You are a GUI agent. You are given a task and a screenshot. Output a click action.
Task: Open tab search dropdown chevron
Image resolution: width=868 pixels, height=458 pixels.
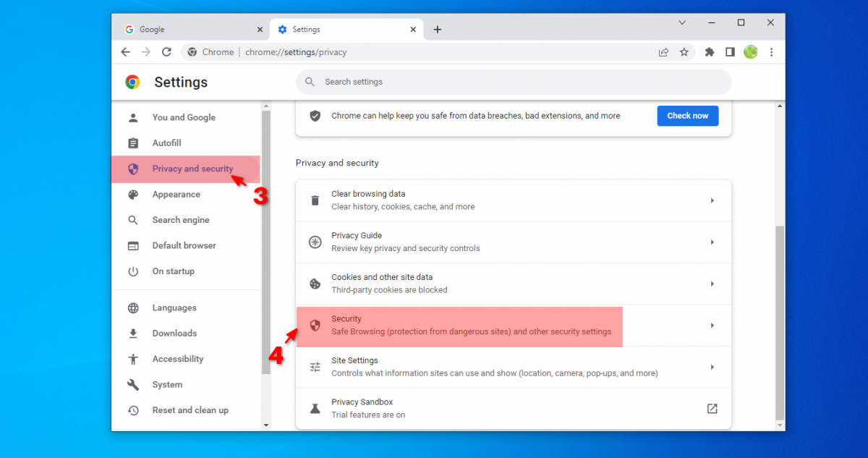pos(681,23)
